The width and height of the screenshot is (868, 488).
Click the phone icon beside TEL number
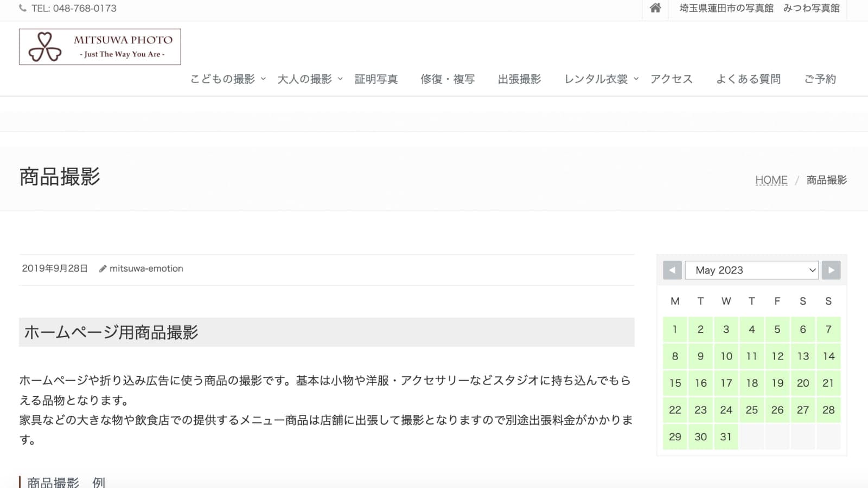[x=22, y=8]
